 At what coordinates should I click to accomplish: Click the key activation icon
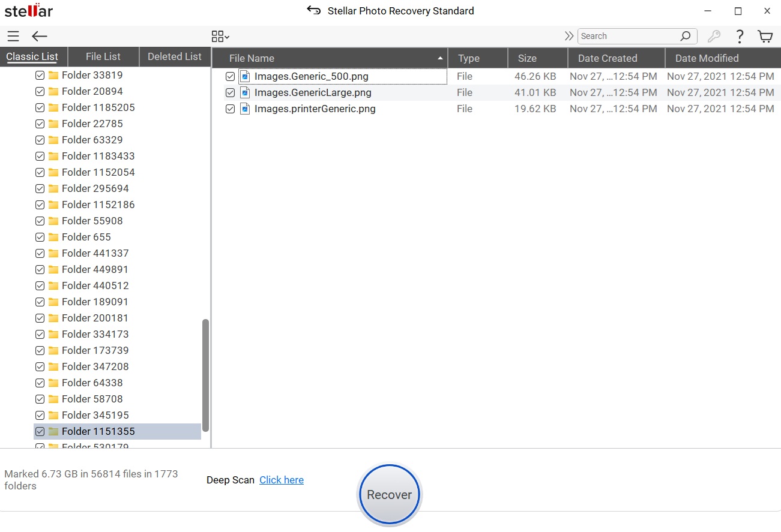714,37
